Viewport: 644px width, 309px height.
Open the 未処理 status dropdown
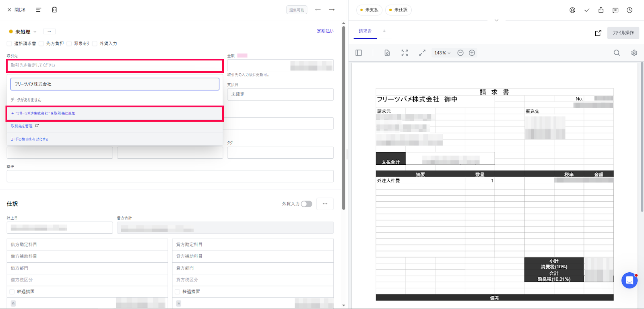point(23,31)
